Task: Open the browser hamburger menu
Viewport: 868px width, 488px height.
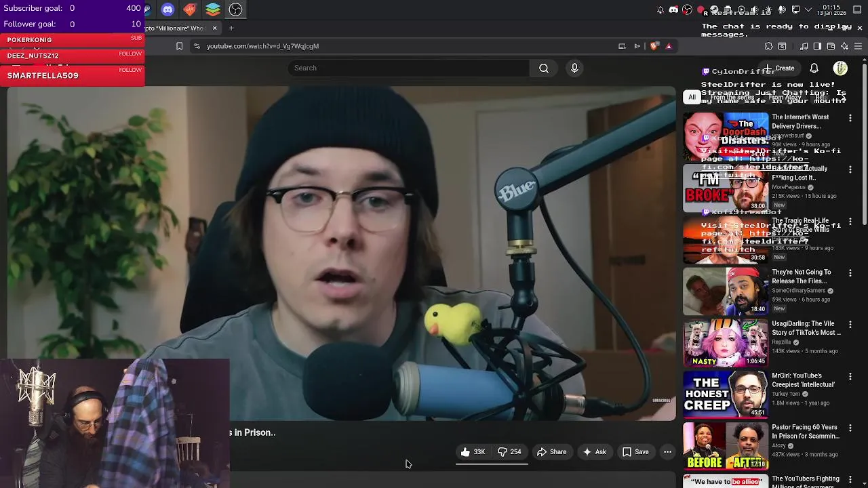Action: click(x=858, y=46)
